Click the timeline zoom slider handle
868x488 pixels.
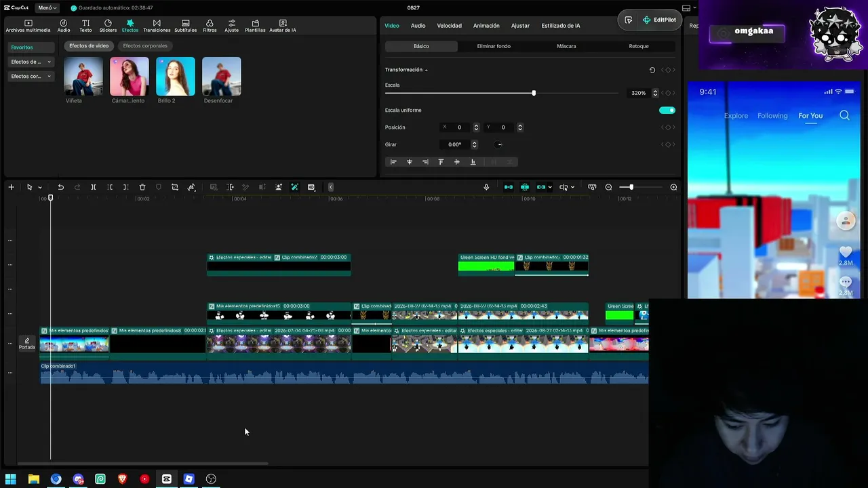pyautogui.click(x=631, y=187)
